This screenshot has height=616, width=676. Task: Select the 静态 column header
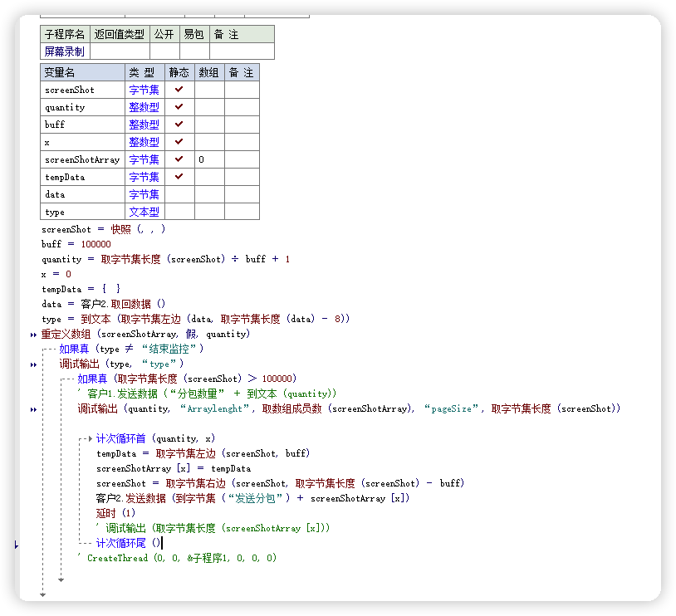pos(179,72)
